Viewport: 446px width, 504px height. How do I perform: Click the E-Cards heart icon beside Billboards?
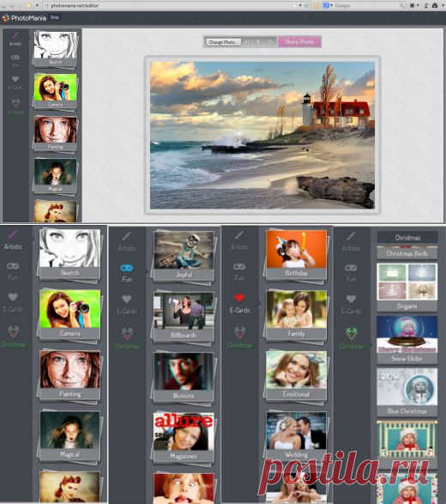127,299
